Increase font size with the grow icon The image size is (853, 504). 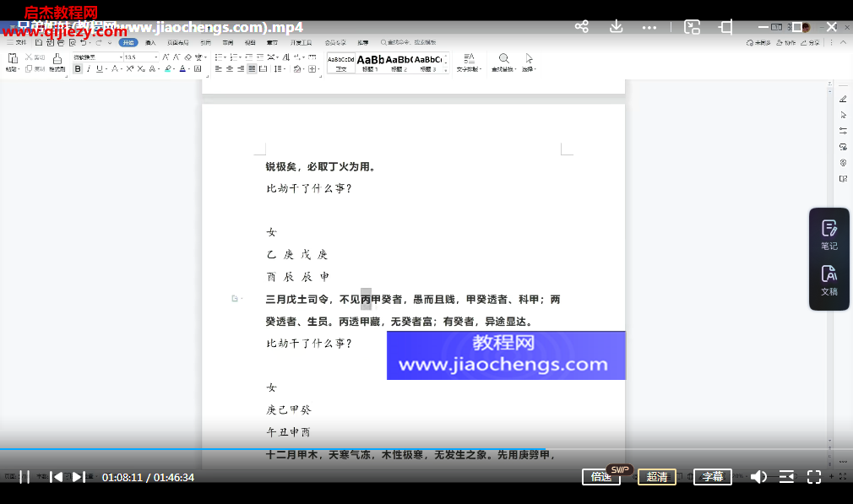(166, 57)
